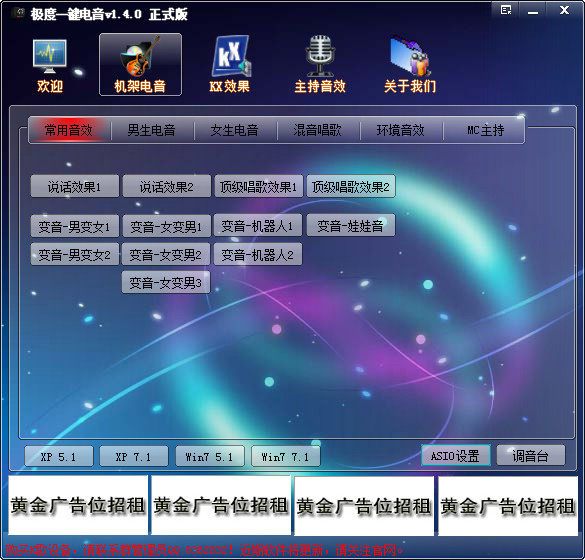Click the title bar menu icon
This screenshot has width=585, height=560.
(506, 10)
